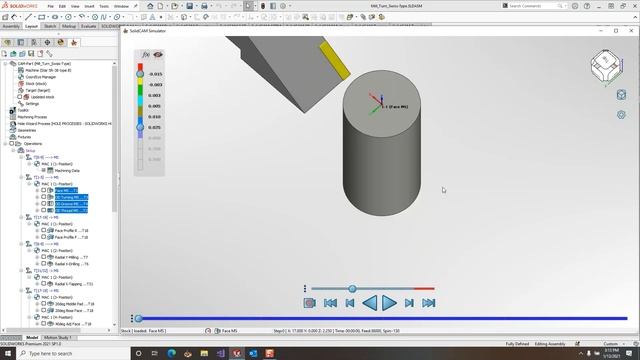Switch to the Assembly ribbon tab

(x=11, y=26)
